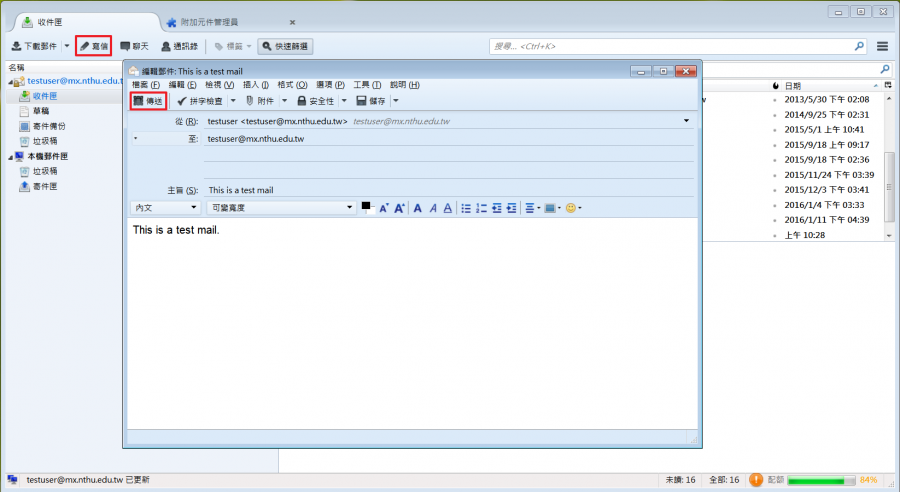Collapse the 本機郵件匣 local folders tree
This screenshot has height=492, width=900.
[x=9, y=157]
